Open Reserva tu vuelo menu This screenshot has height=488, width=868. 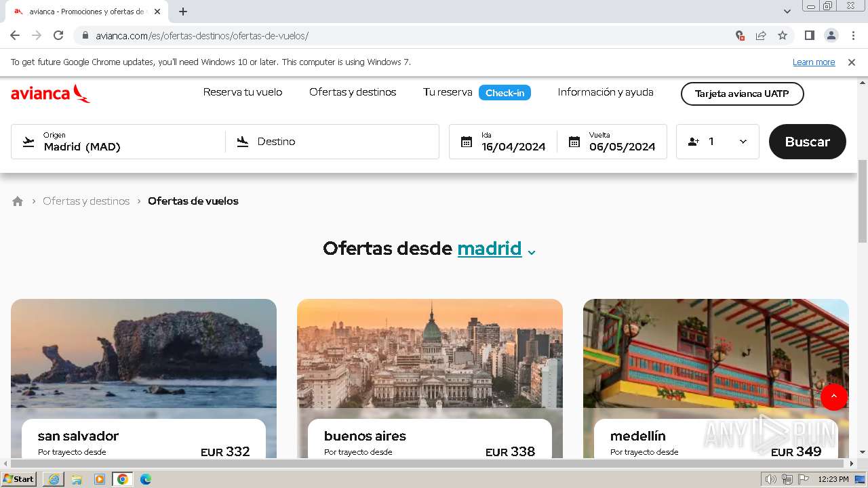[x=243, y=92]
